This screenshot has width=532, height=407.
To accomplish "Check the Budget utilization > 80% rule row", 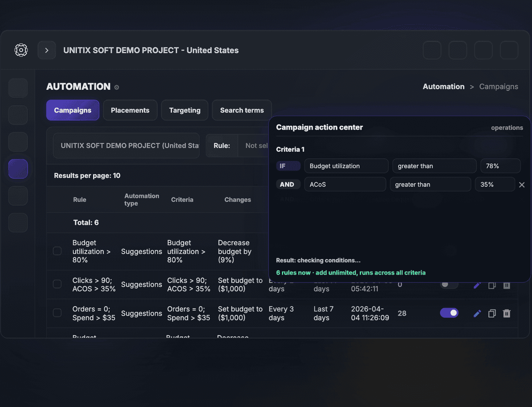I will coord(57,251).
